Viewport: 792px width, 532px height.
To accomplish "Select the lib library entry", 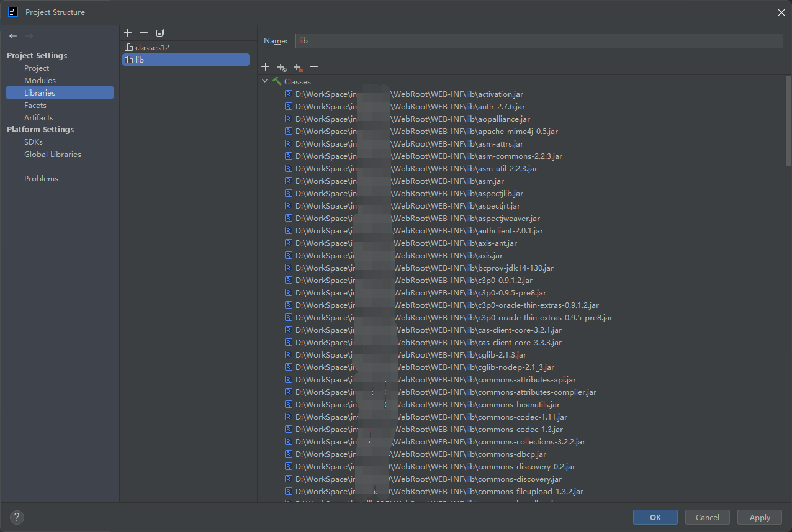I will [186, 60].
